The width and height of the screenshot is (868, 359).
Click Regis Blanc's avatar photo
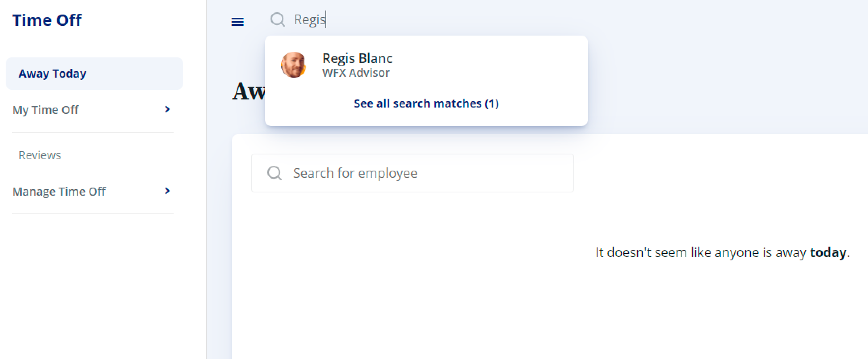294,65
